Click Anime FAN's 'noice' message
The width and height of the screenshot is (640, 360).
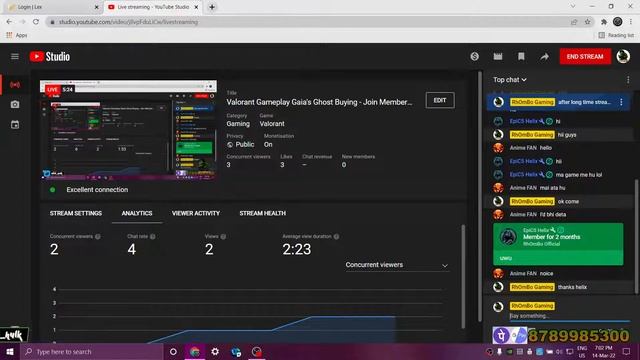[x=547, y=273]
